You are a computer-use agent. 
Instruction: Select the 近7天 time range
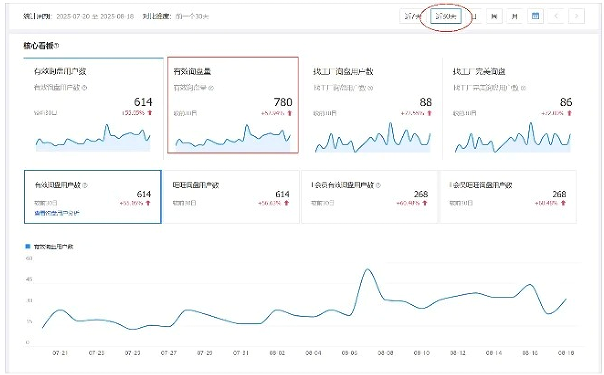click(x=412, y=16)
